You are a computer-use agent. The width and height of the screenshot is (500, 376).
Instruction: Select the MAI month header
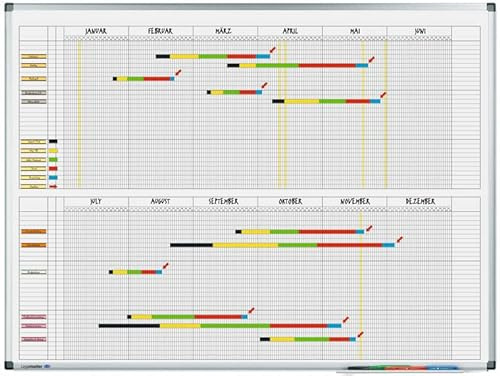[x=355, y=31]
